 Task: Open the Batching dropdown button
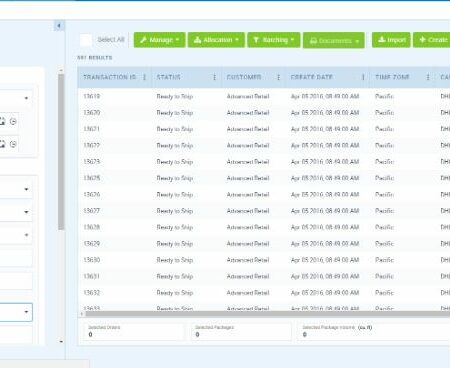point(274,40)
